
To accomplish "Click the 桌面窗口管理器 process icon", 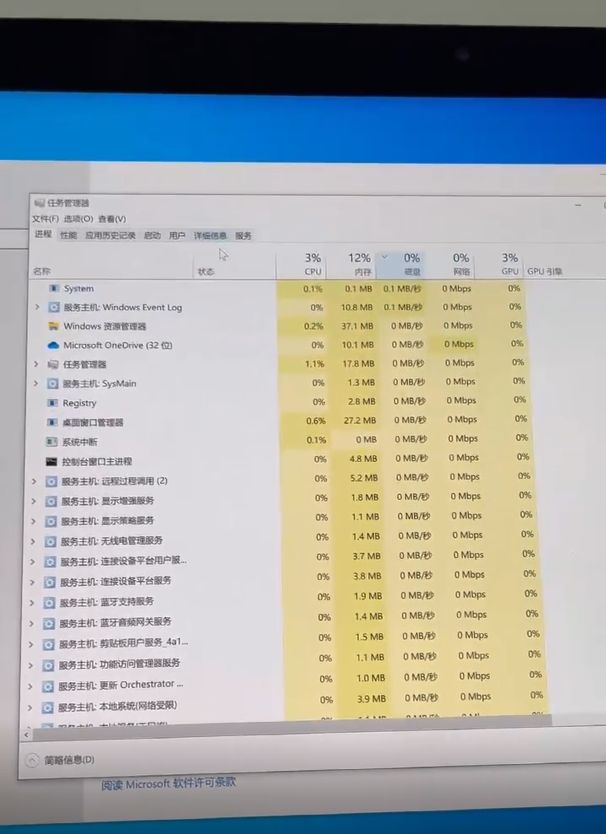I will point(52,422).
